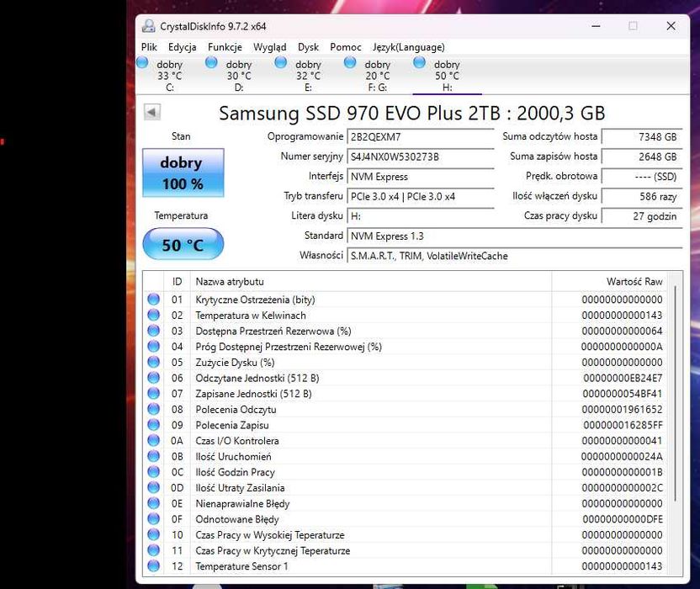The image size is (700, 589).
Task: Click the firmware field 2B2QEXM7
Action: click(x=421, y=136)
